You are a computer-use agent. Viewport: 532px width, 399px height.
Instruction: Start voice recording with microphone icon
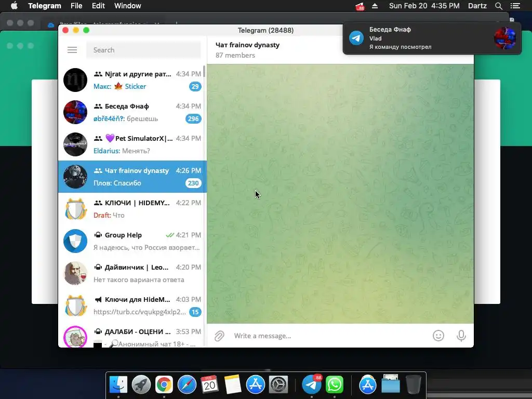[x=461, y=336]
